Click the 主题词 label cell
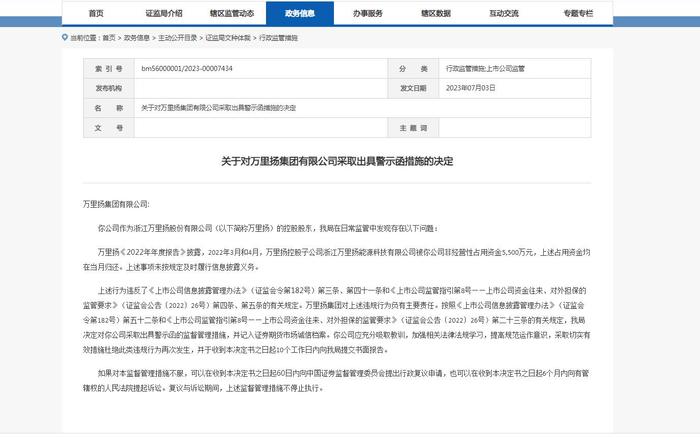Screen dimensions: 700x437 tap(413, 128)
